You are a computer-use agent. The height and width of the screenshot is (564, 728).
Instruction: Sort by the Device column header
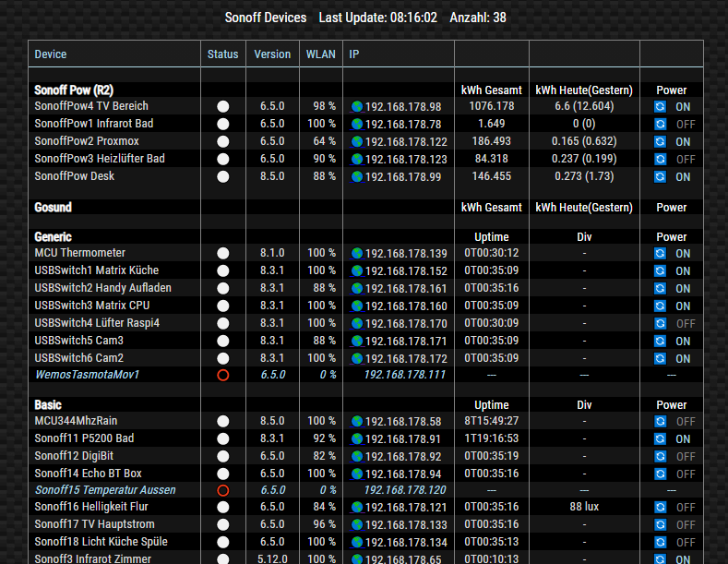click(51, 54)
